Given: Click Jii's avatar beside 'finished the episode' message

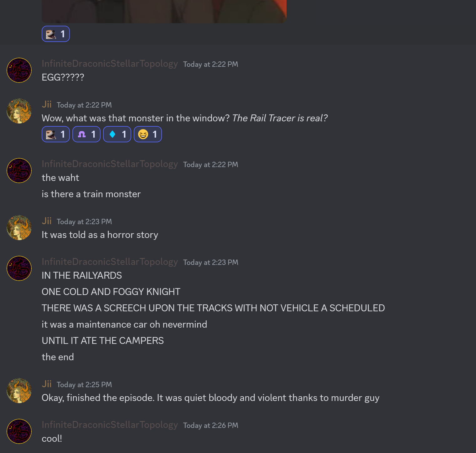Looking at the screenshot, I should (x=19, y=391).
